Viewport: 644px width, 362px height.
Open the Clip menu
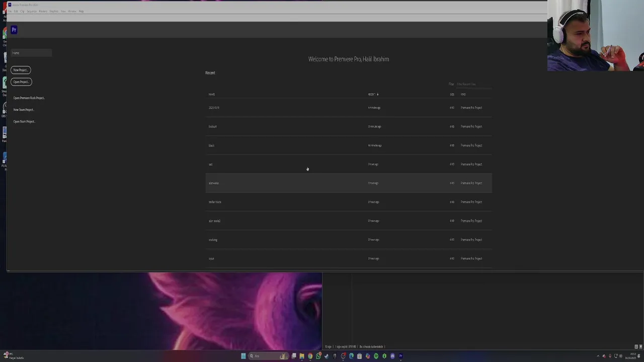pyautogui.click(x=22, y=11)
